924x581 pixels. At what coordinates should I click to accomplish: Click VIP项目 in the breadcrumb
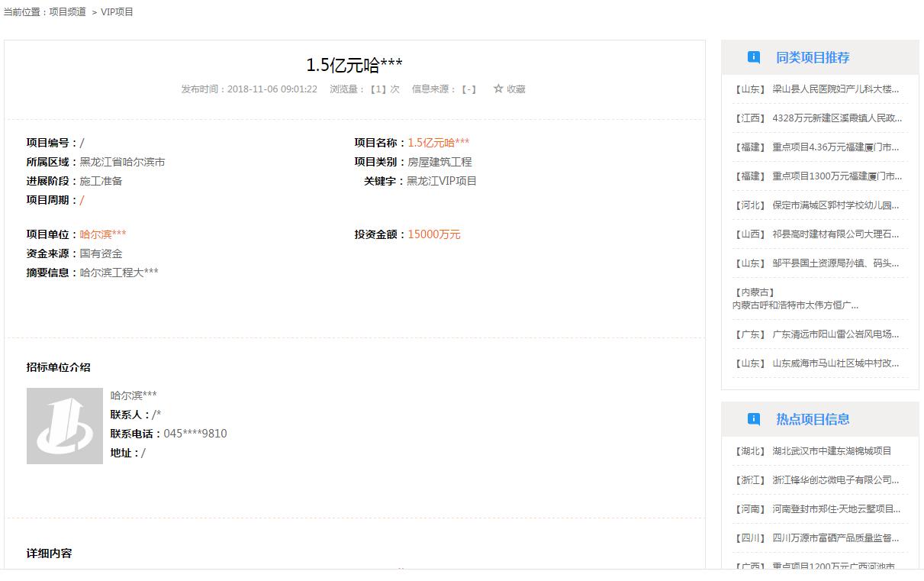pos(117,12)
